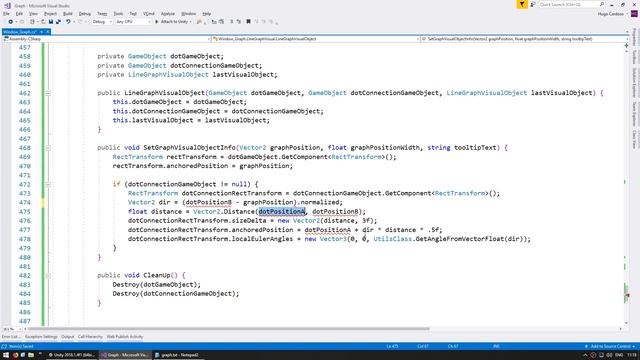Viewport: 640px width, 360px height.
Task: Click the Navigate Backward toolbar icon
Action: point(10,22)
